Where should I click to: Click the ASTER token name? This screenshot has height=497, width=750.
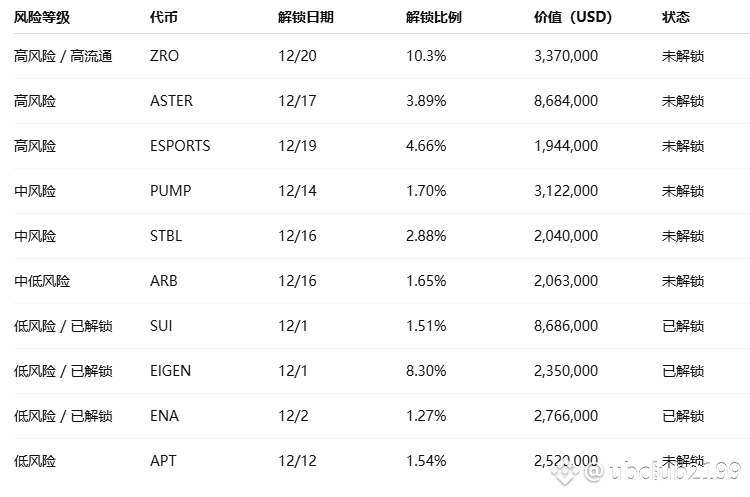(171, 101)
